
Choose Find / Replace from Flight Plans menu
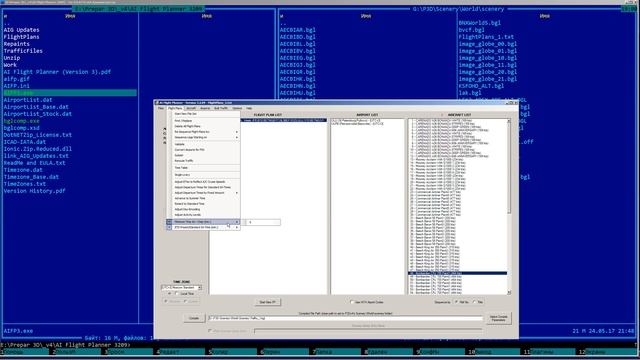tap(203, 121)
